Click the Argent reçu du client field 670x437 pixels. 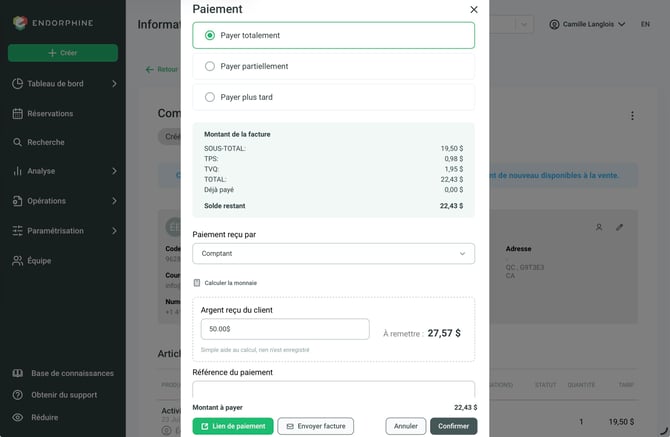(285, 329)
